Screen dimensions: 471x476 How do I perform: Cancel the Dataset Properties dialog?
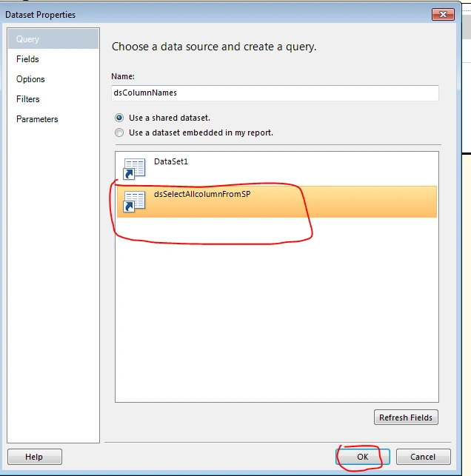point(423,457)
